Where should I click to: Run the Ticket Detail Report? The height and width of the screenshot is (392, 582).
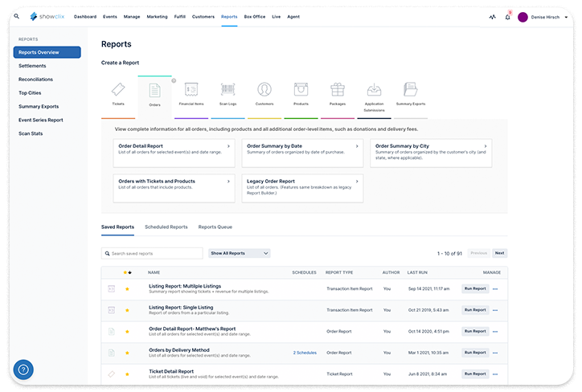[x=475, y=374]
